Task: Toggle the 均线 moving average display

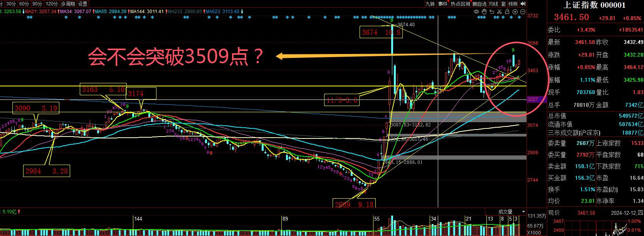Action: click(494, 4)
